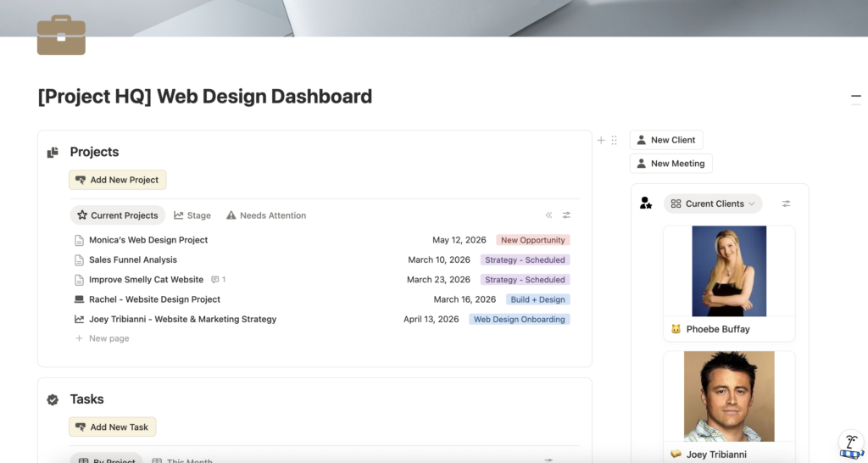
Task: Click the minus icon right of title
Action: click(856, 97)
